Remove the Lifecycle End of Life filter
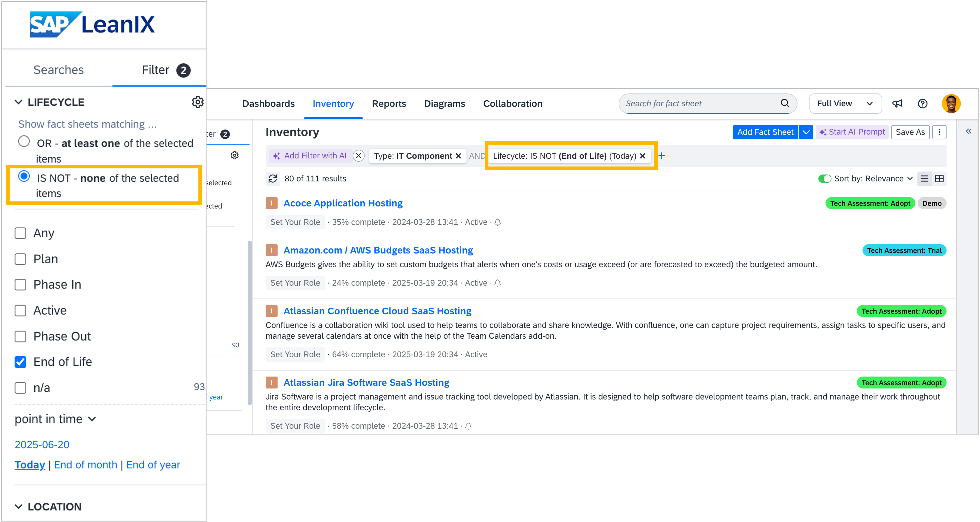Screen dimensions: 980x522 [x=643, y=156]
